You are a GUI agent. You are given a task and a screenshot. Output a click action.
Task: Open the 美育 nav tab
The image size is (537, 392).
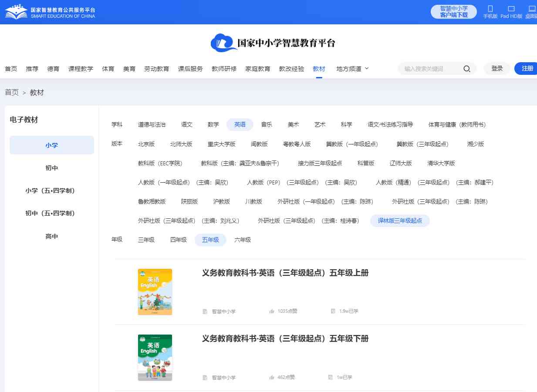pos(129,69)
